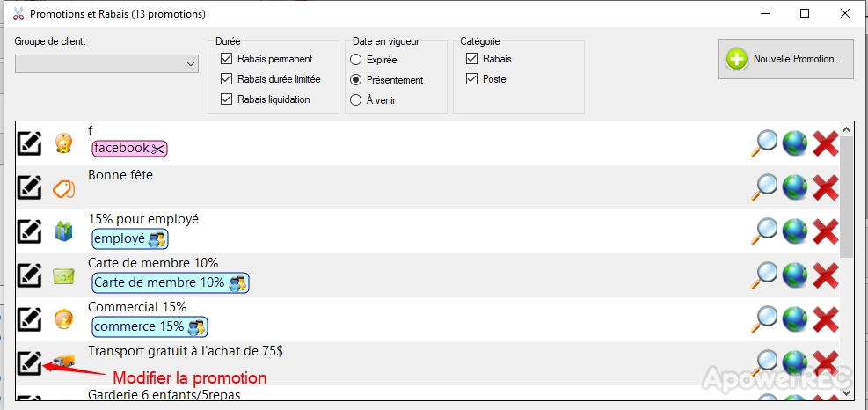Click the Nouvelle Promotion button
This screenshot has height=410, width=868.
[786, 59]
